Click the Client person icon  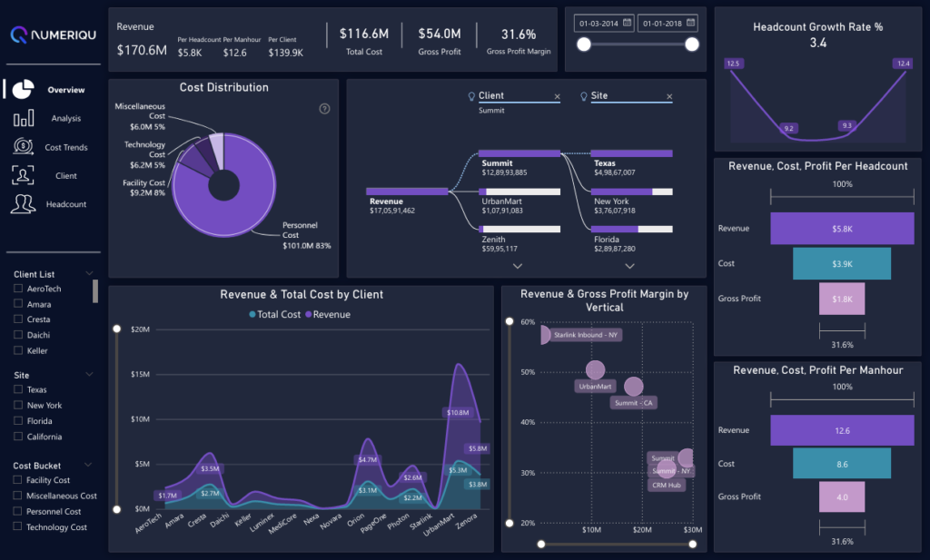(24, 175)
